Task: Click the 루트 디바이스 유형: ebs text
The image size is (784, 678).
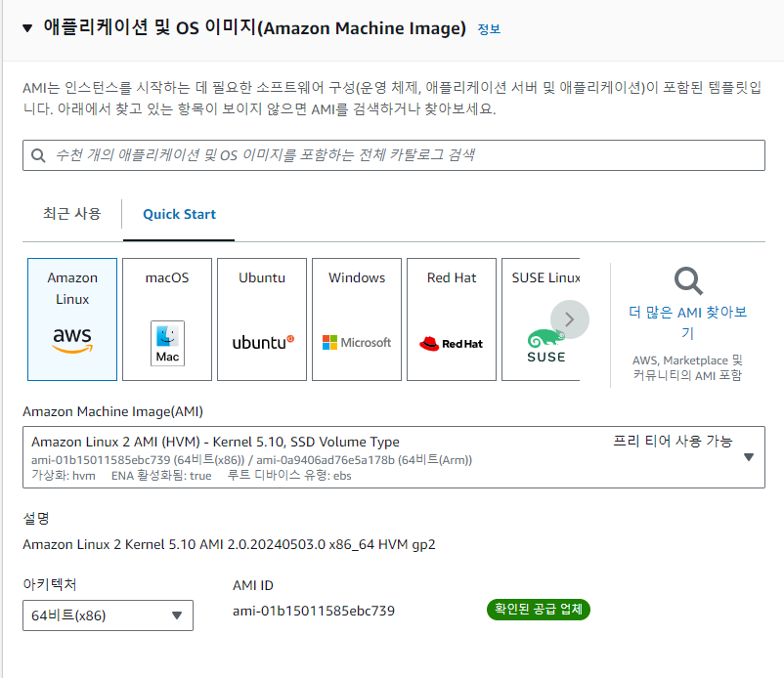Action: point(289,476)
